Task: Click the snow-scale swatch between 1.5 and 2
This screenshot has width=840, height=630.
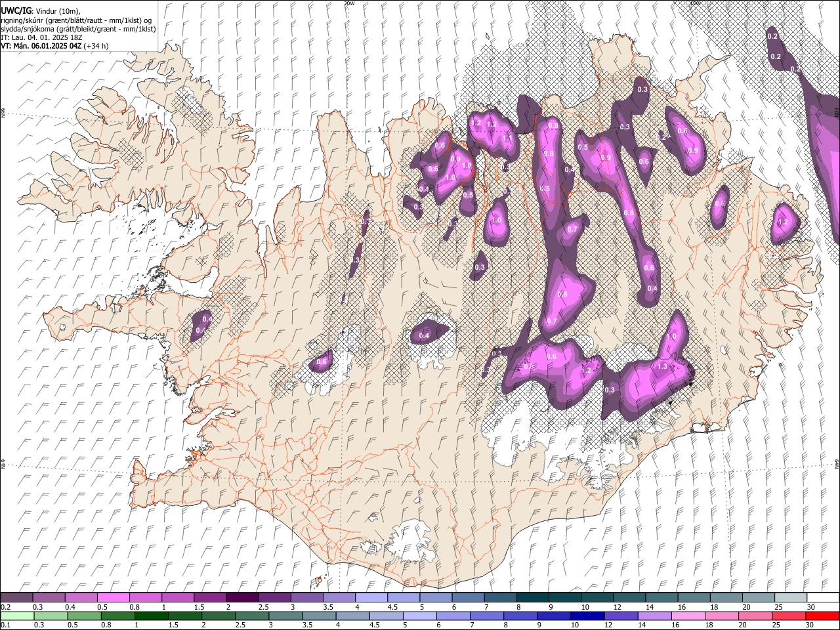Action: [210, 597]
